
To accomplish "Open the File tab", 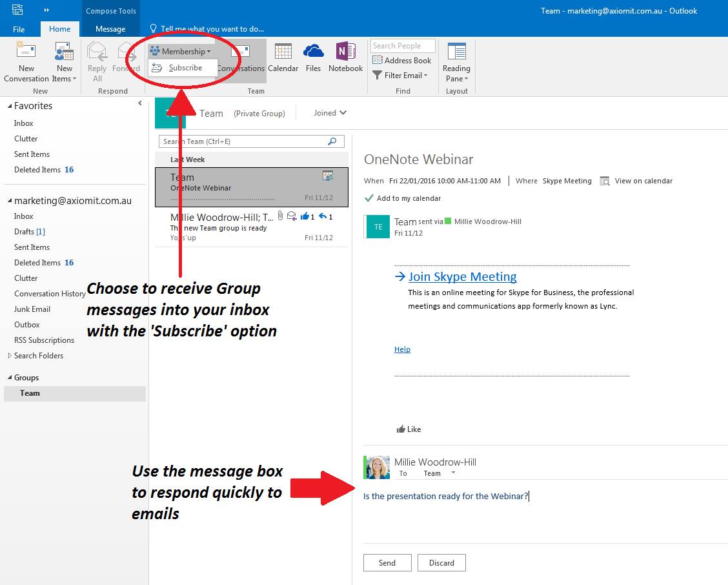I will click(x=19, y=29).
